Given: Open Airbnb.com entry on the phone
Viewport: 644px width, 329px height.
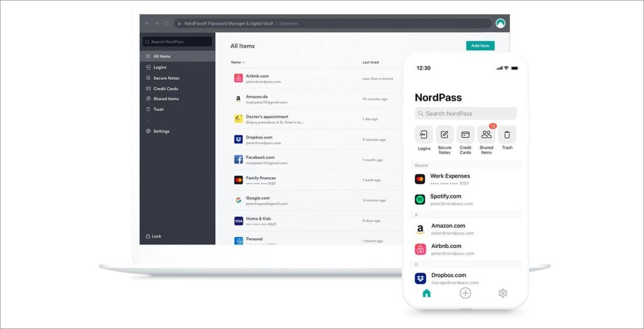Looking at the screenshot, I should 466,249.
